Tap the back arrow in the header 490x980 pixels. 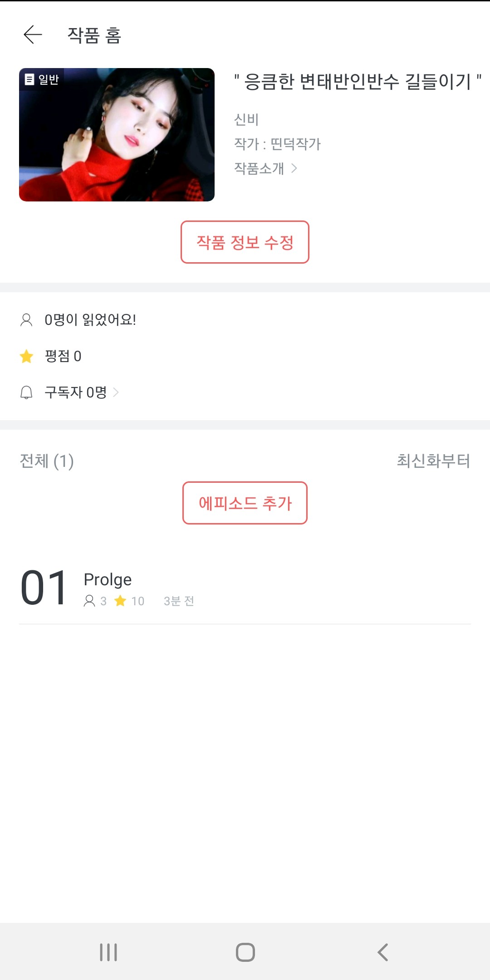[x=33, y=34]
